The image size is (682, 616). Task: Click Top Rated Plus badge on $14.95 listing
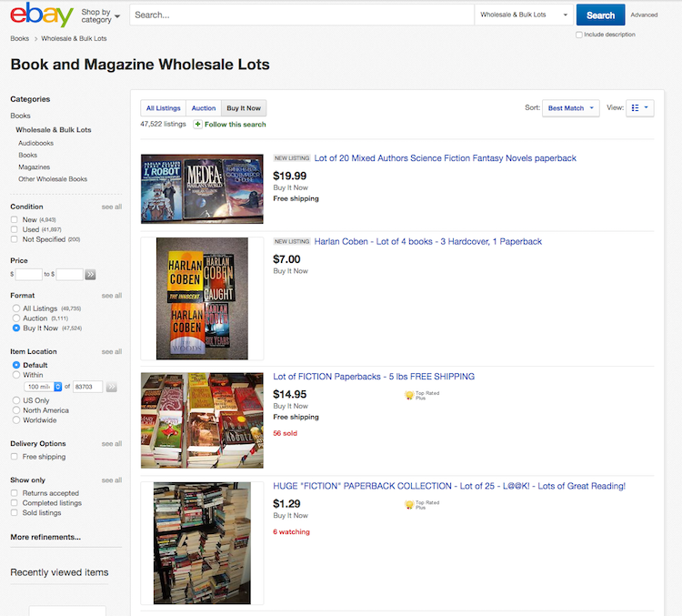point(422,395)
